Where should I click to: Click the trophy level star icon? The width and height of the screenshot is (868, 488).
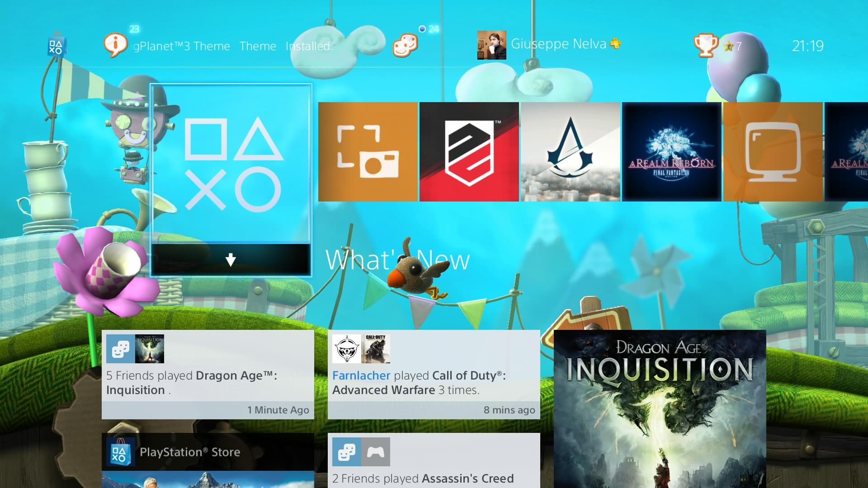point(728,46)
